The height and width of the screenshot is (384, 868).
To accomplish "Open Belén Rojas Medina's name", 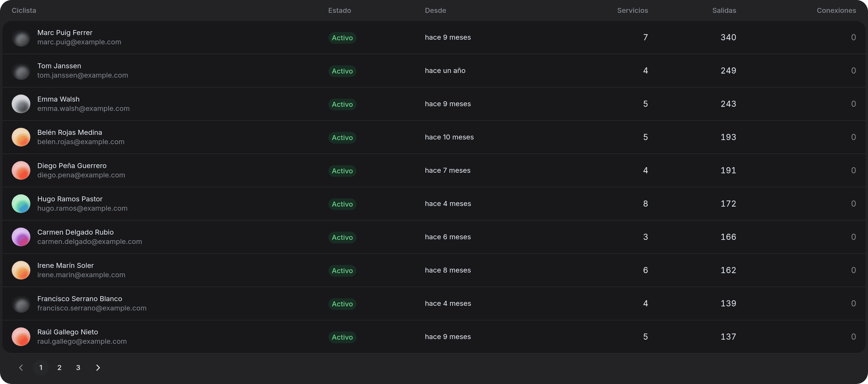I will [x=70, y=132].
